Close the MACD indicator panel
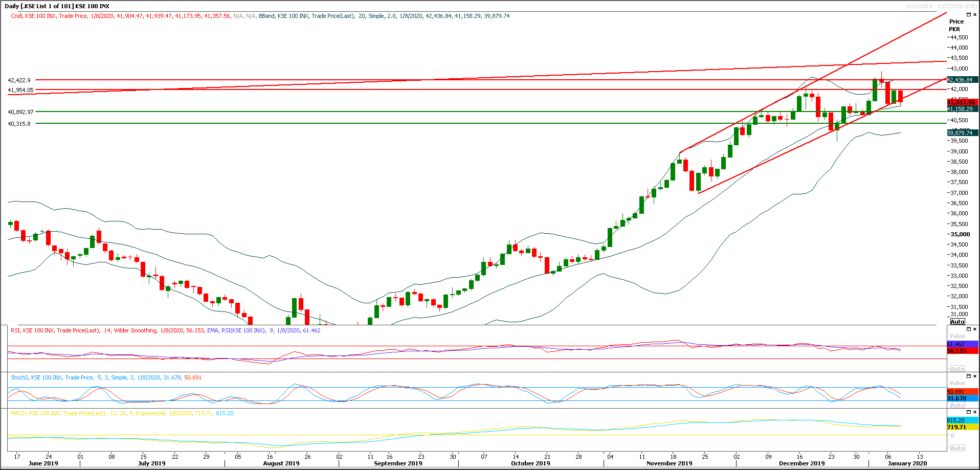Image resolution: width=980 pixels, height=470 pixels. pyautogui.click(x=975, y=412)
